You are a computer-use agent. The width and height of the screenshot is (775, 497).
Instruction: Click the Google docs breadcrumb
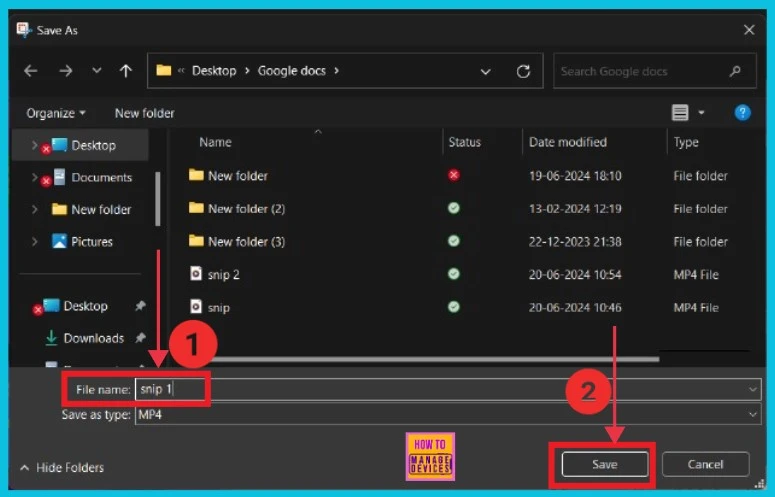[x=292, y=71]
